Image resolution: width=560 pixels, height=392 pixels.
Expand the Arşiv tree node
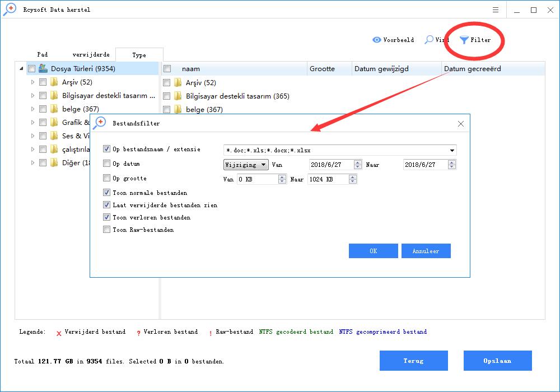coord(33,82)
